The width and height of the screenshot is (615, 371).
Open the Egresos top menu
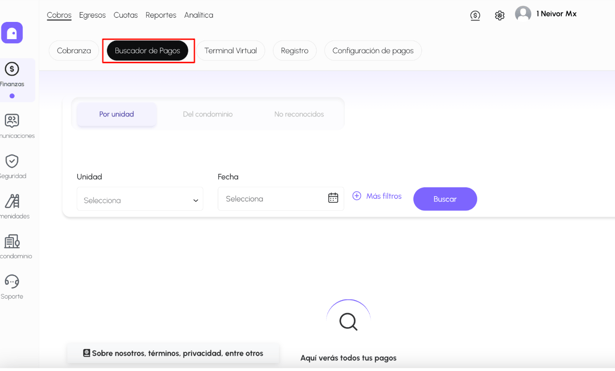(x=92, y=15)
